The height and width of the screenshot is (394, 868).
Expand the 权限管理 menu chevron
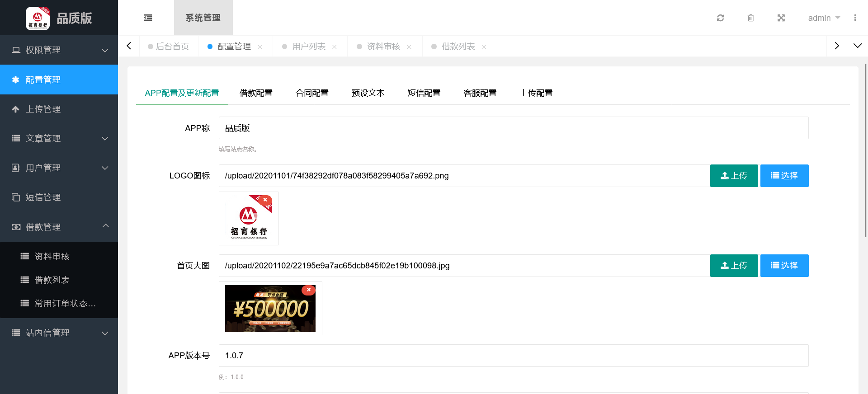tap(105, 50)
